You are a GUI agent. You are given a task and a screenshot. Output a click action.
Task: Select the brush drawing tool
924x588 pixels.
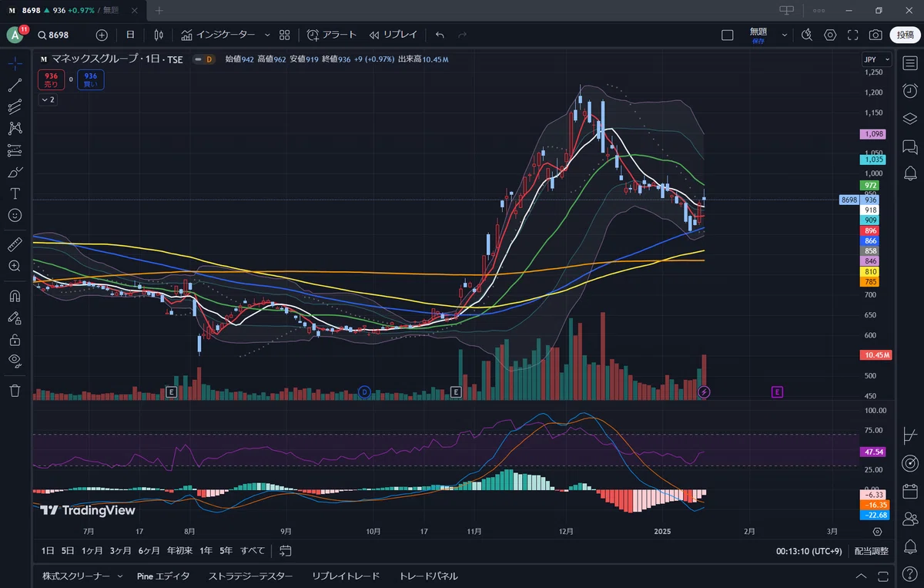15,172
